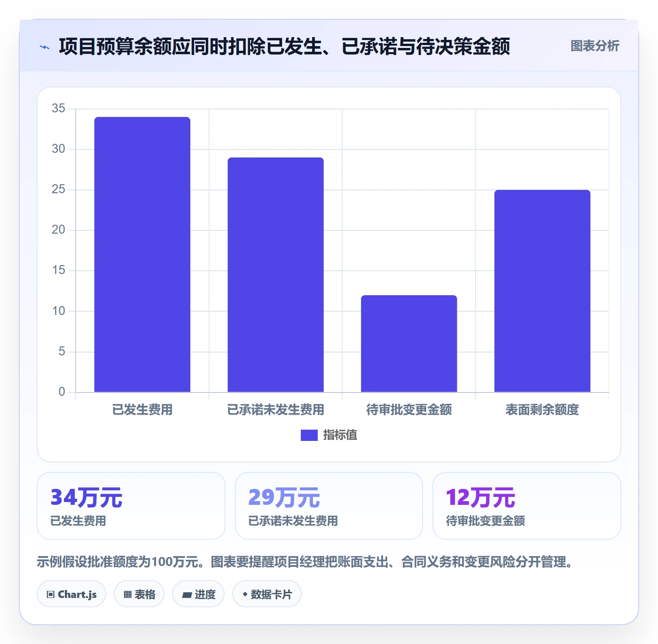
Task: Click the y-axis tick value 0
Action: point(62,392)
